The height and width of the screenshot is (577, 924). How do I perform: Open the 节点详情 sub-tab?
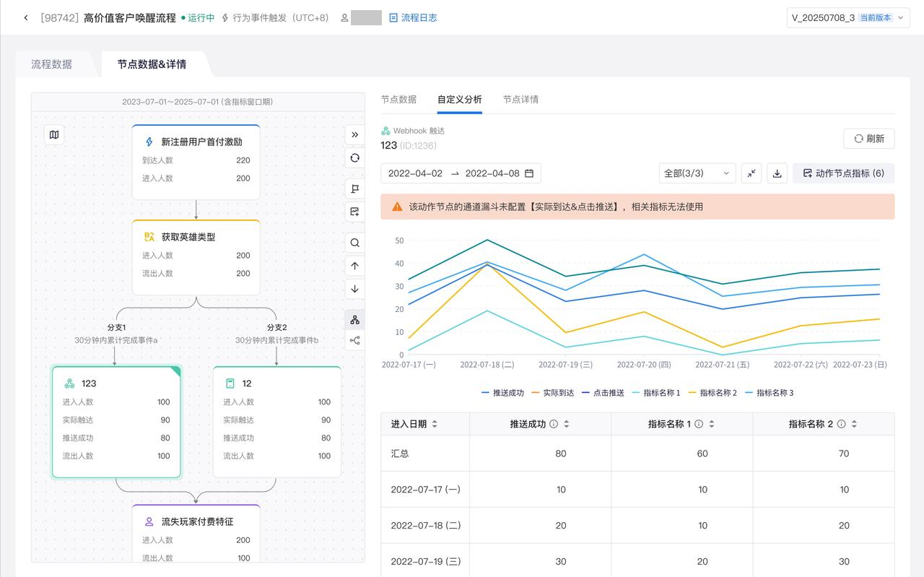click(521, 100)
